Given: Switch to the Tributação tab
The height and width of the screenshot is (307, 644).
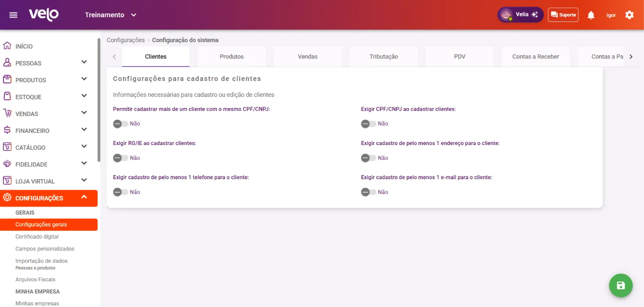Looking at the screenshot, I should pos(384,57).
